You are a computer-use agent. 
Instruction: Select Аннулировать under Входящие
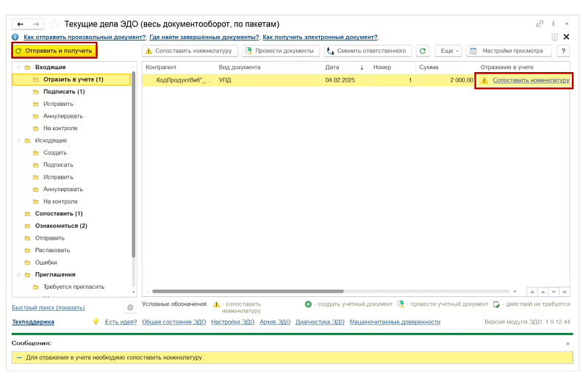pyautogui.click(x=63, y=116)
